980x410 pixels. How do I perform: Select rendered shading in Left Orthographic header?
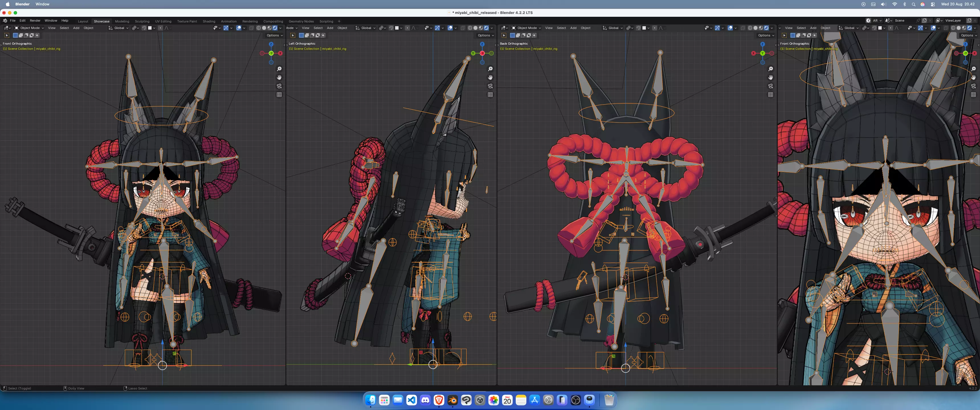(x=486, y=28)
